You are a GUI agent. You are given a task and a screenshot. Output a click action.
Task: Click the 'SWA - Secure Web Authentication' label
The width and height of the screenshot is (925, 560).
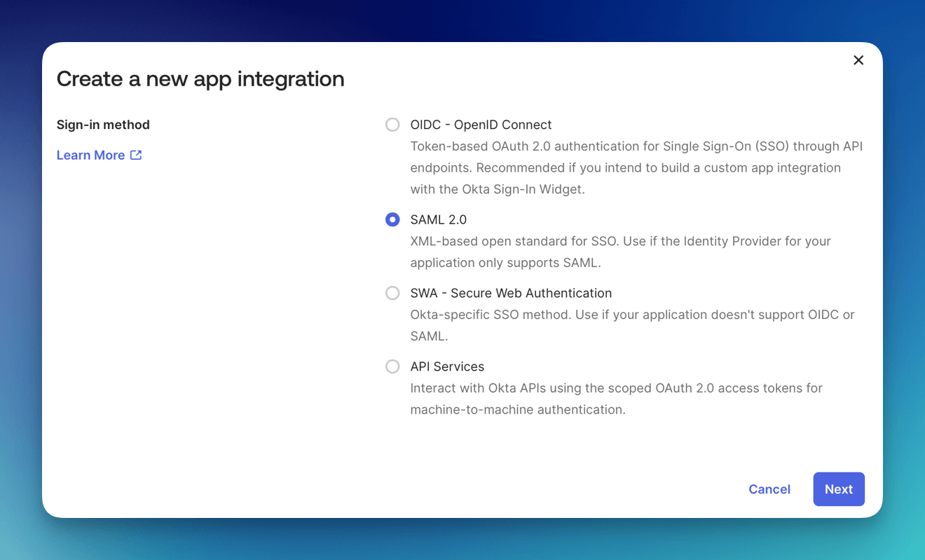click(x=511, y=293)
